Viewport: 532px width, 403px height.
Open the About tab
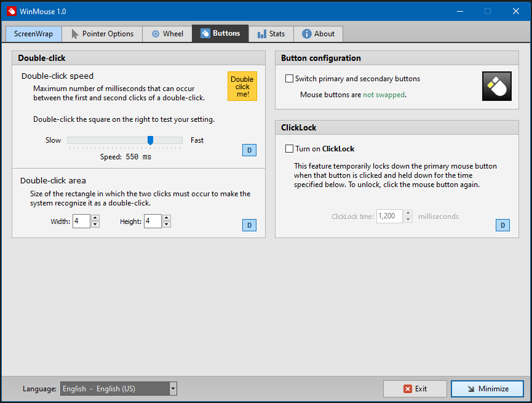318,34
